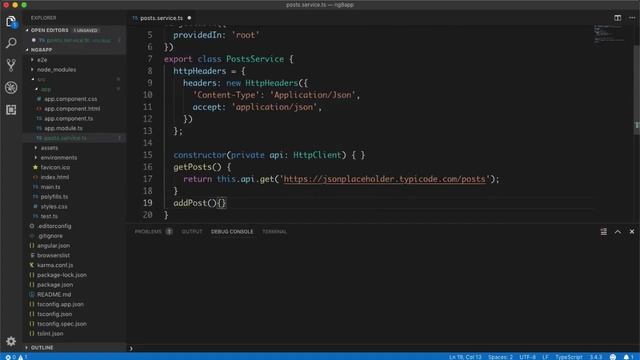Select the DEBUG CONSOLE tab
The height and width of the screenshot is (360, 640).
coord(232,231)
